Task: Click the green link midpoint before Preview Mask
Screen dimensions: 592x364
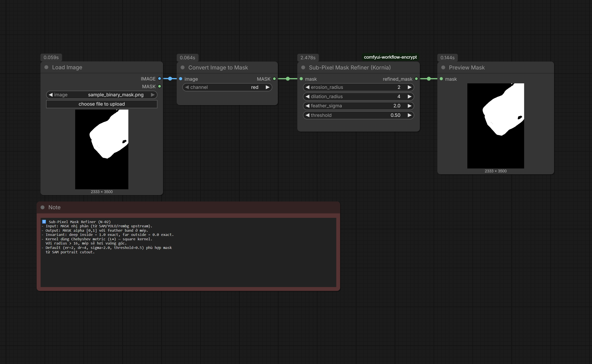Action: point(429,79)
